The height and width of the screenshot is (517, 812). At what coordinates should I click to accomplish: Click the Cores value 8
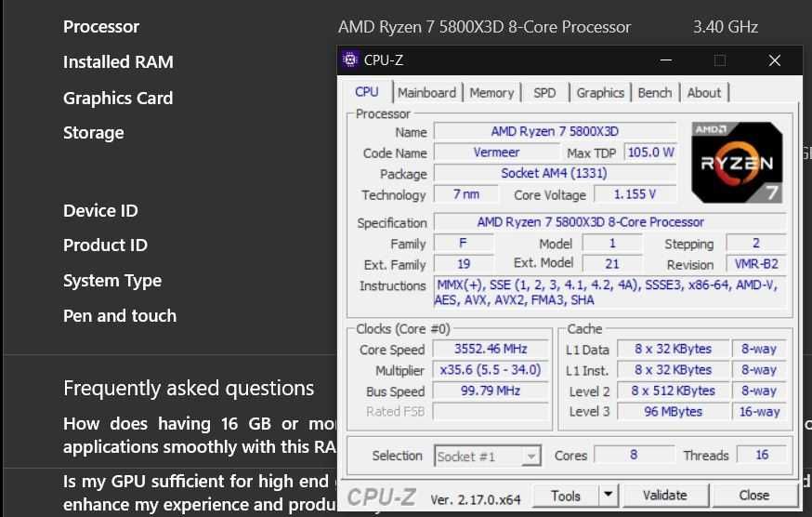click(x=634, y=455)
